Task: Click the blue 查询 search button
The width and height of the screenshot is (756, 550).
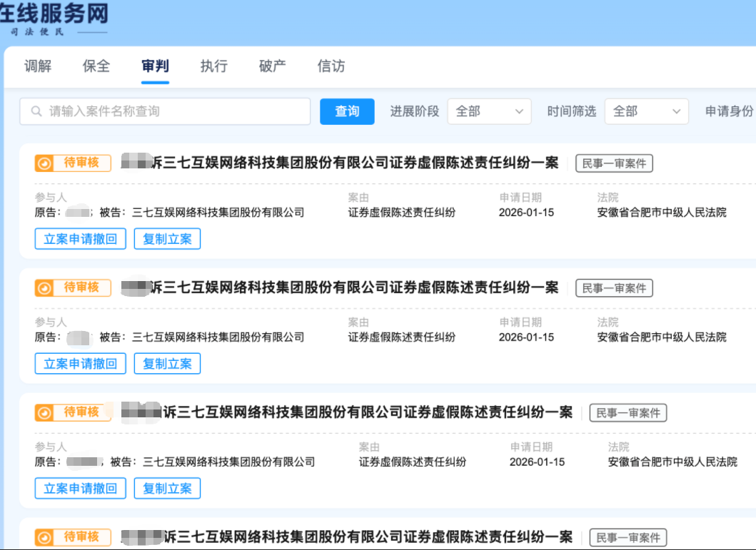Action: click(x=347, y=111)
